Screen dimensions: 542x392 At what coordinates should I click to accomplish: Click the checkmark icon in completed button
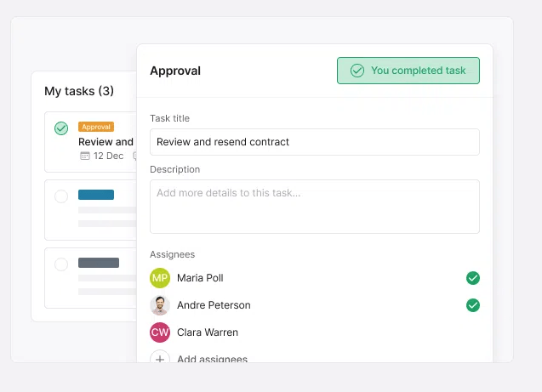click(357, 71)
